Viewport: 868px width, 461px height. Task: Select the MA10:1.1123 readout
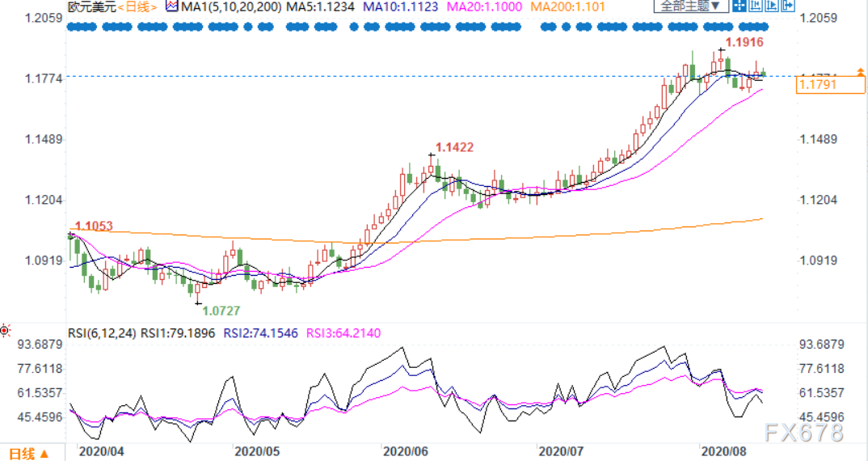pos(400,7)
